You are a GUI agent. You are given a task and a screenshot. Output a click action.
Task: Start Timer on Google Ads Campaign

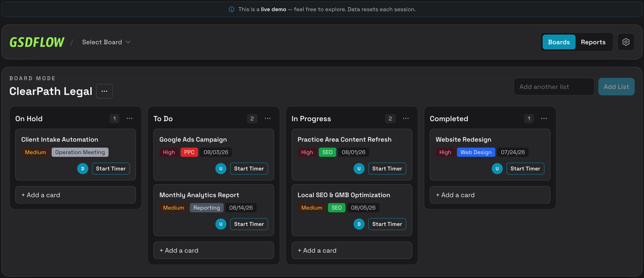[x=249, y=169]
